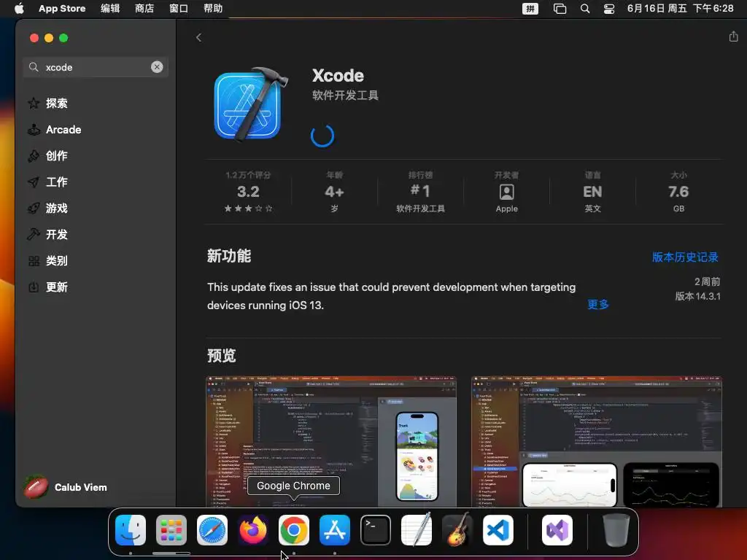Clear the xcode search field
The image size is (747, 560).
(157, 67)
